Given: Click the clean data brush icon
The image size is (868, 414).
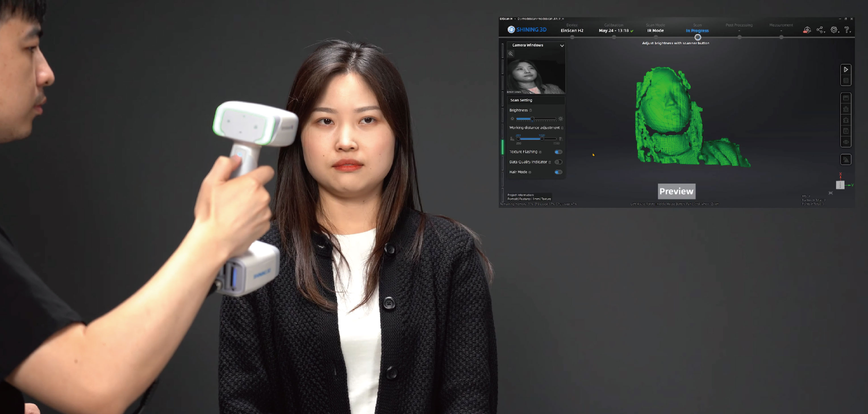Looking at the screenshot, I should [x=846, y=109].
